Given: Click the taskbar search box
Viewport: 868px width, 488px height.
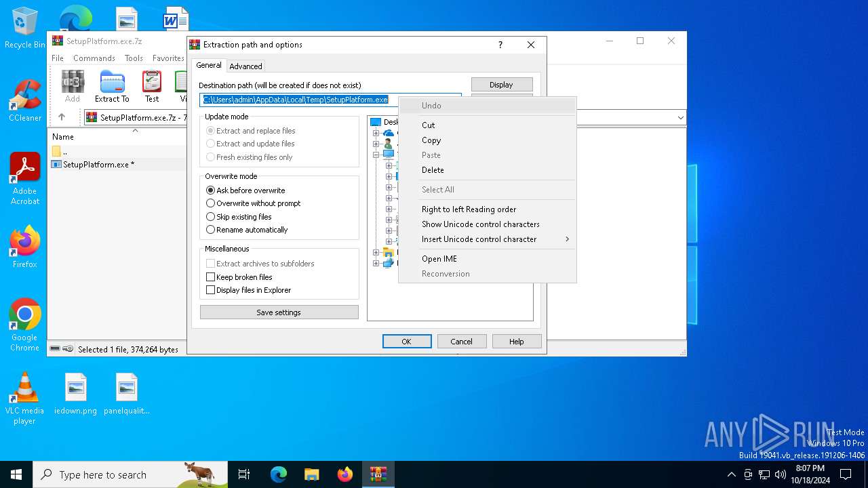Looking at the screenshot, I should pos(130,474).
